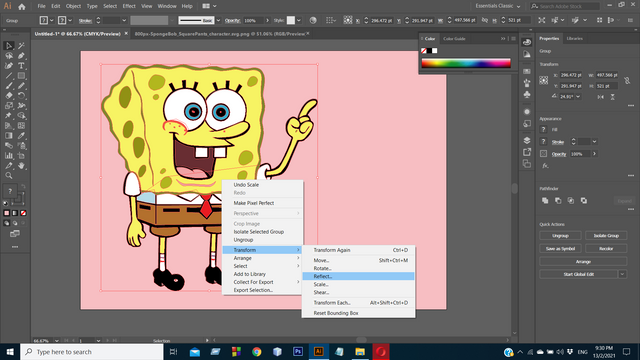640x360 pixels.
Task: Click the Isolate Group button
Action: click(x=606, y=236)
